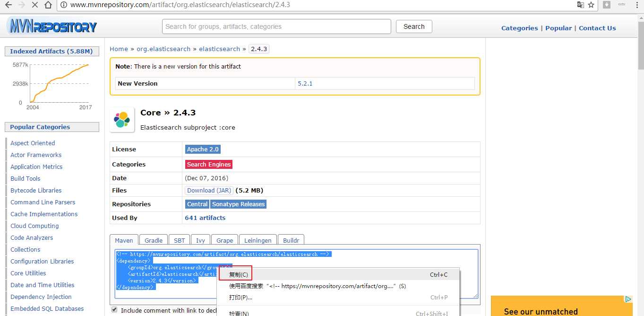644x316 pixels.
Task: Open Collections category
Action: point(26,249)
